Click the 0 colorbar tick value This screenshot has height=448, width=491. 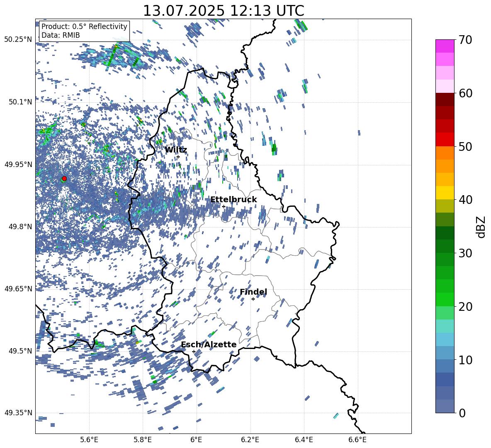coord(462,413)
